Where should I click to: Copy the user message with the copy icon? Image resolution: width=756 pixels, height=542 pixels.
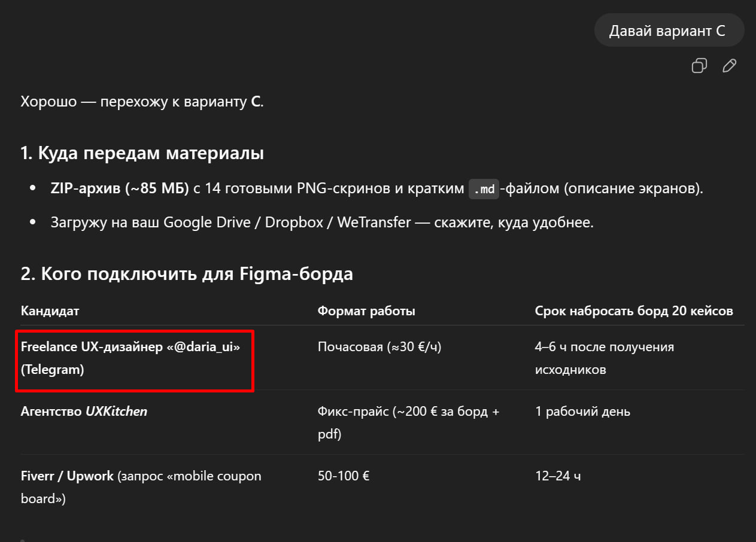(699, 66)
